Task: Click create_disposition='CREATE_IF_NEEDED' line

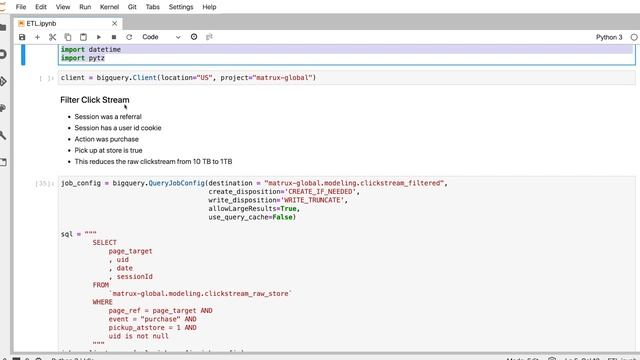Action: tap(284, 192)
